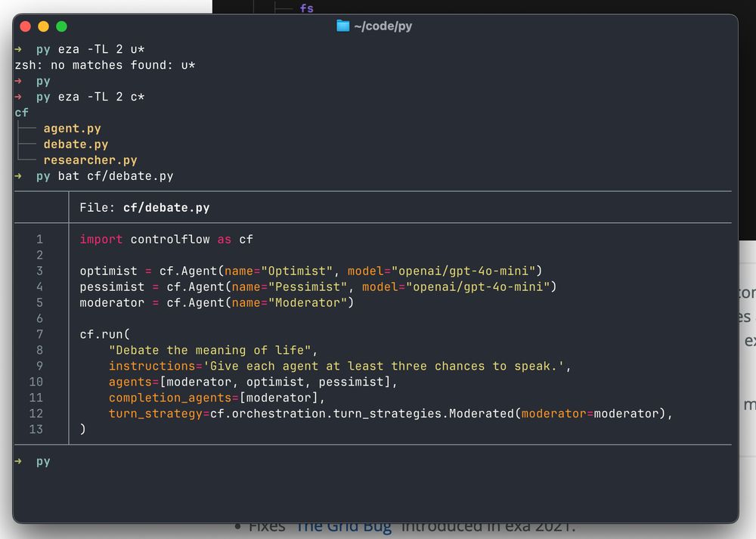Click the ~/code/py window title text
The width and height of the screenshot is (756, 539).
tap(383, 26)
